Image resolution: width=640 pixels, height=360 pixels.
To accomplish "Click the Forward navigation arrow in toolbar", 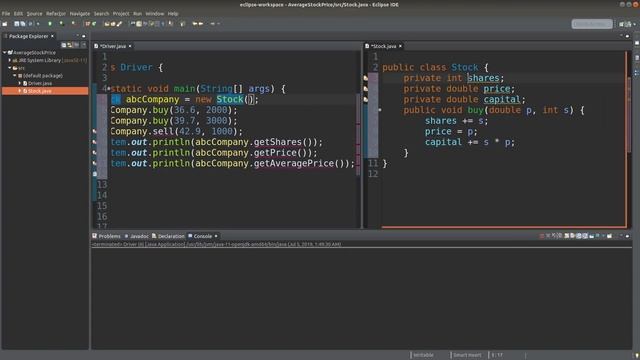I will (x=201, y=24).
